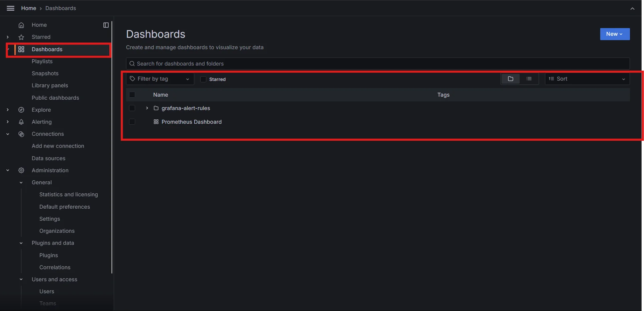Click the Connections plug icon

click(x=21, y=134)
